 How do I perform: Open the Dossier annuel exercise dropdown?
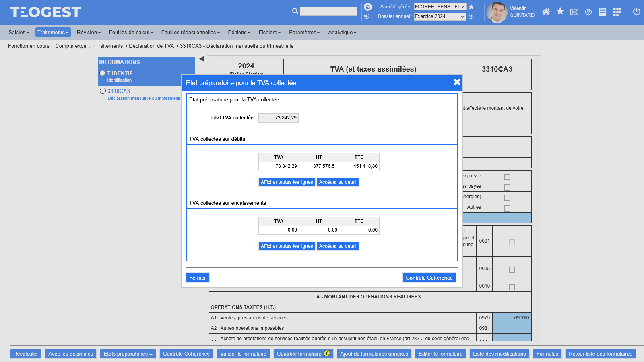tap(440, 16)
